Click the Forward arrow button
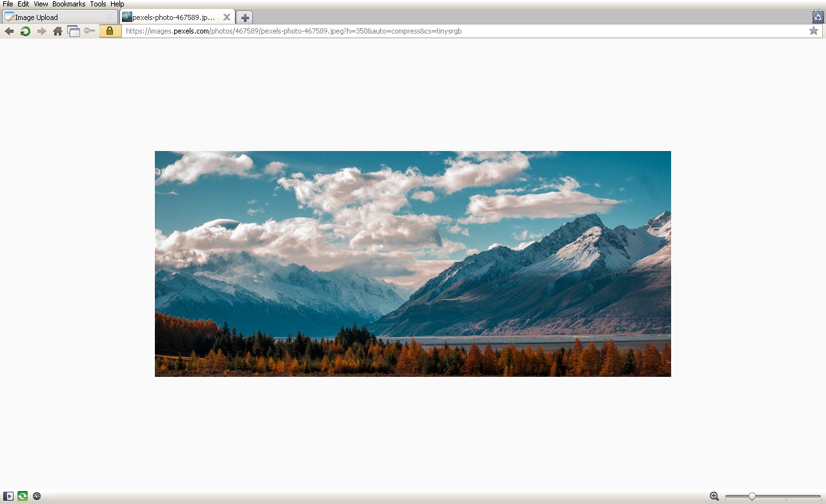826x504 pixels. click(x=42, y=31)
